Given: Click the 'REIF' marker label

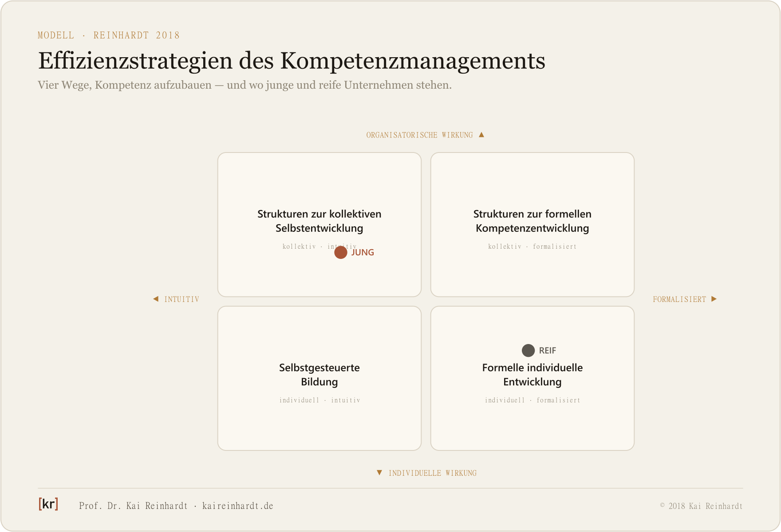Looking at the screenshot, I should pos(548,351).
